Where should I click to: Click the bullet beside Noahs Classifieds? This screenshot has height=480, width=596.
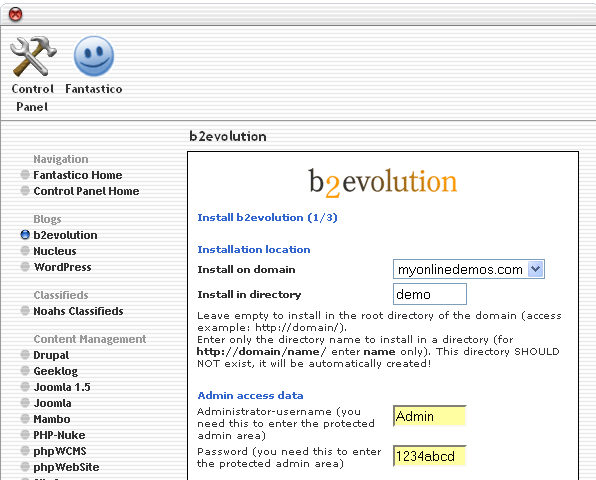coord(25,311)
